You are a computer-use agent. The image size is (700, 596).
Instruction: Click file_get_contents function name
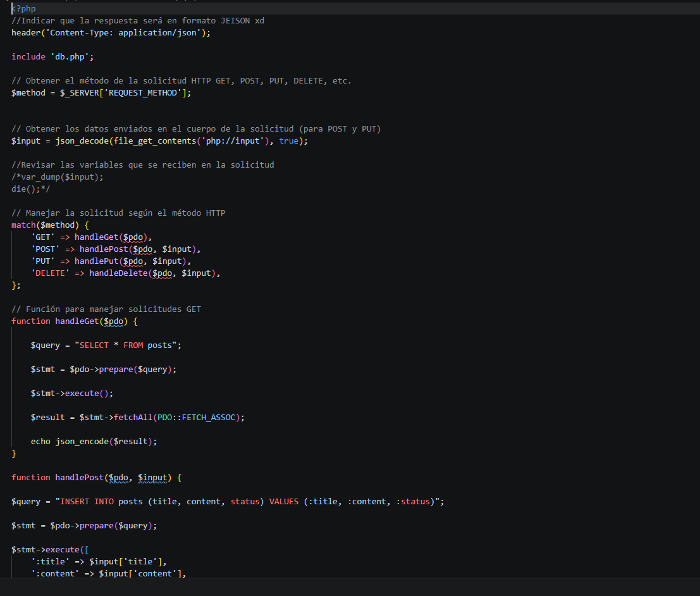pos(155,140)
